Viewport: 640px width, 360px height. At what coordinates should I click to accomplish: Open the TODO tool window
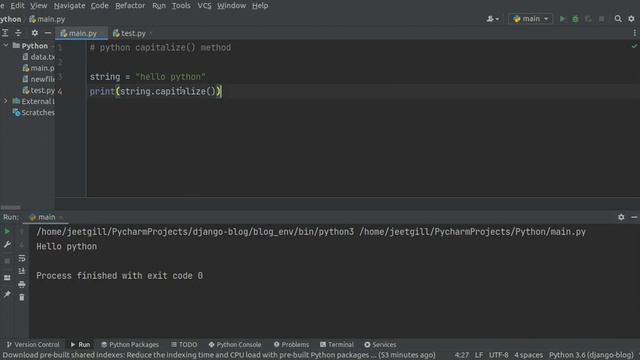tap(184, 344)
